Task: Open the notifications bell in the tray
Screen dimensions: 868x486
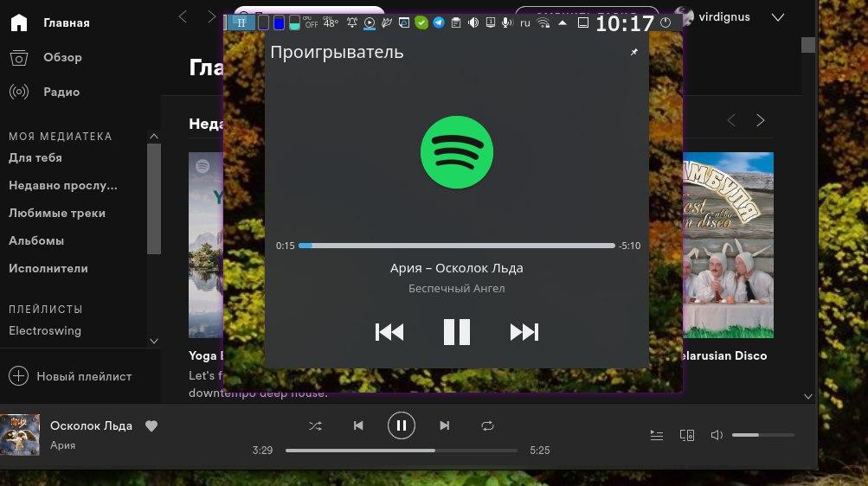Action: (x=352, y=22)
